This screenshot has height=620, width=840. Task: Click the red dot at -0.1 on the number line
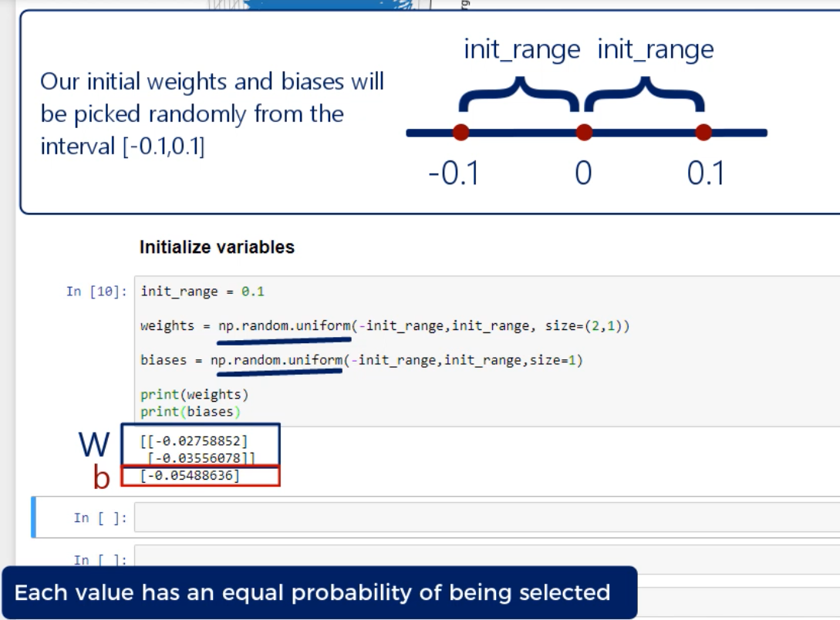461,133
